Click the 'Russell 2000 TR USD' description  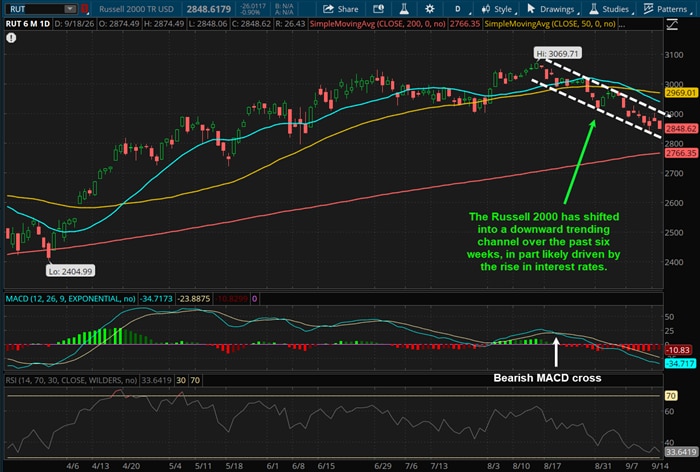136,9
